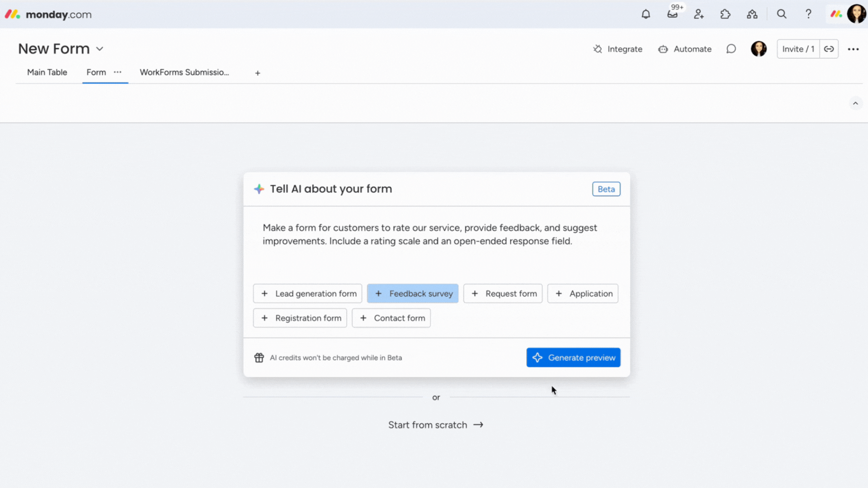
Task: Open the WorkForms Submissions tab
Action: [x=184, y=72]
